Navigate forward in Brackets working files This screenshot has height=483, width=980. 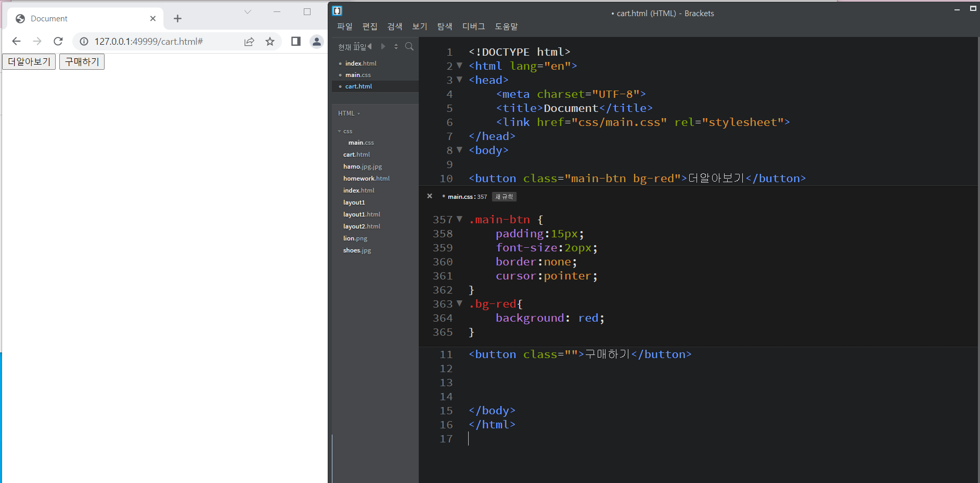coord(383,46)
